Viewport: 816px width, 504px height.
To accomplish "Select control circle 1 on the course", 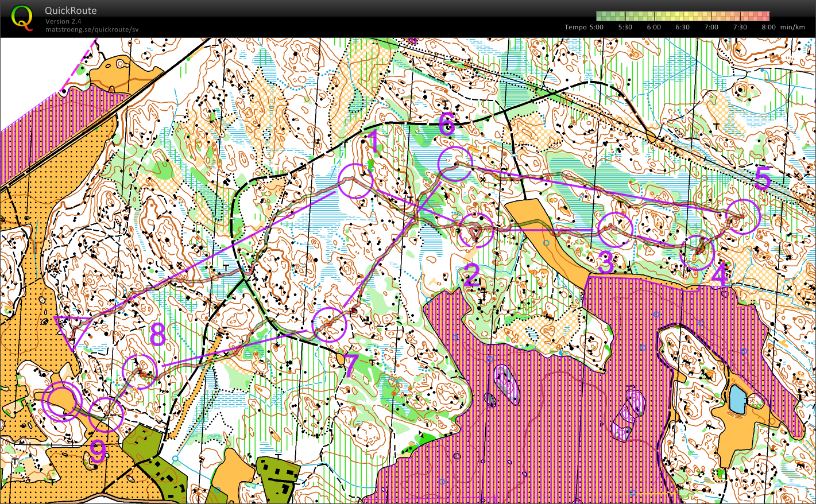I will tap(355, 181).
